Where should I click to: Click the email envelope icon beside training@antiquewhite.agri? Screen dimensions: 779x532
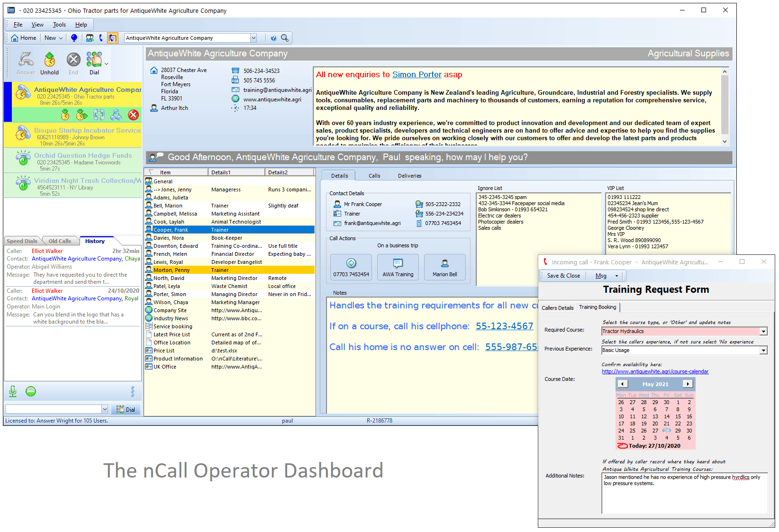(x=236, y=90)
